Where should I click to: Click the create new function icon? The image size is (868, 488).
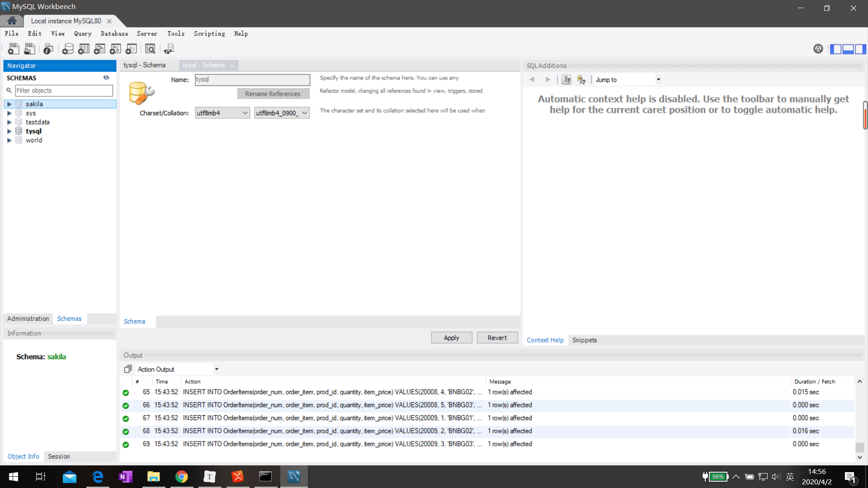[131, 49]
